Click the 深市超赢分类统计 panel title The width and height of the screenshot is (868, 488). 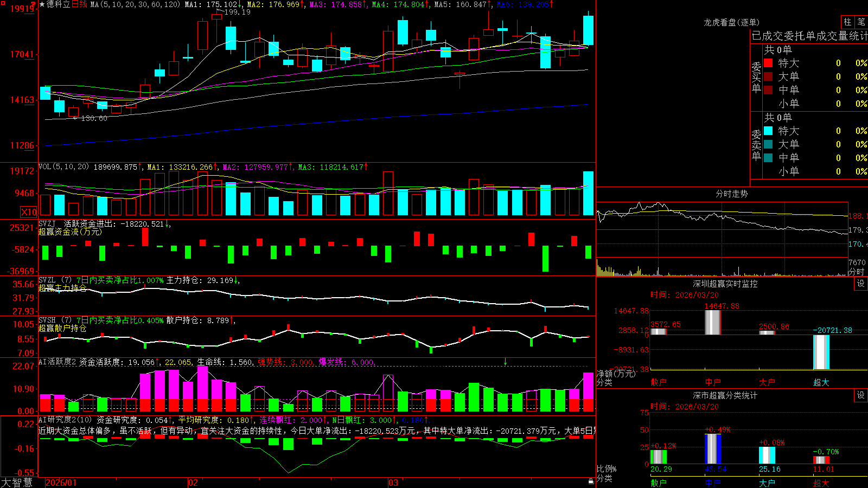725,395
